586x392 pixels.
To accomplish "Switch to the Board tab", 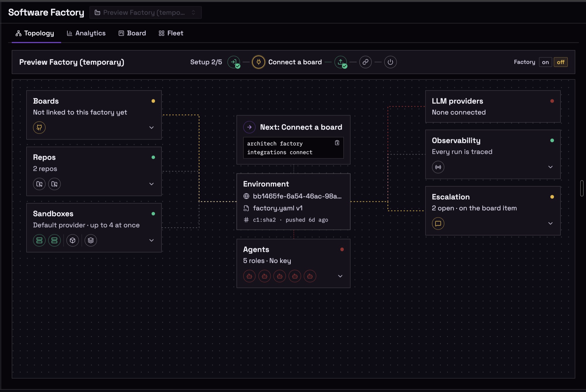I will click(x=132, y=33).
